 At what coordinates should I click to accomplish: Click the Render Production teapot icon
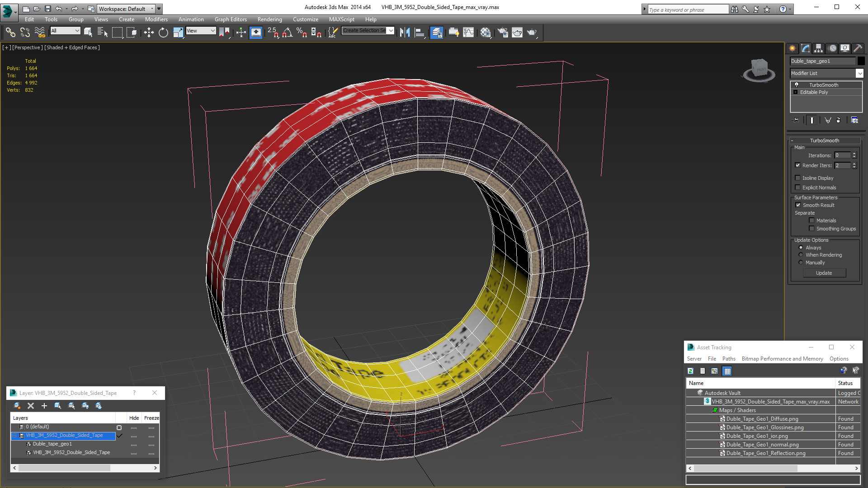pos(532,32)
